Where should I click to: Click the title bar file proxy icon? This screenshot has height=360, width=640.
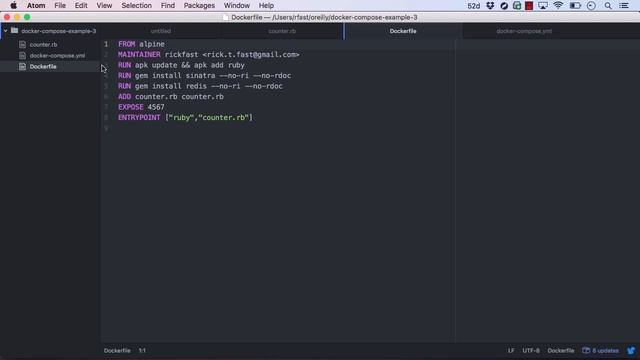click(225, 18)
